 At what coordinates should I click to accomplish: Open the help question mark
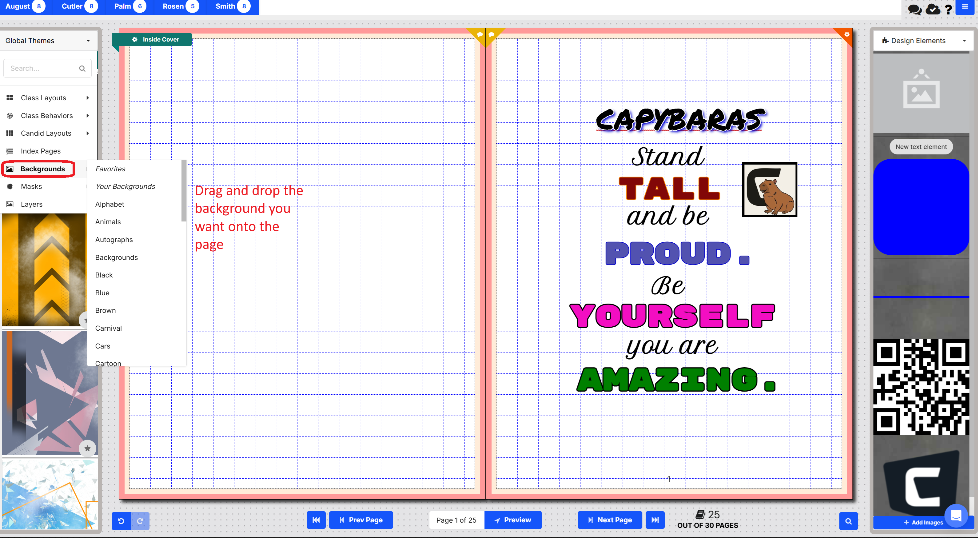coord(948,9)
